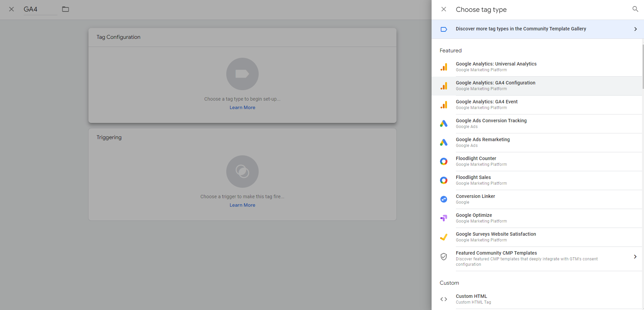
Task: Expand the Community Template Gallery row
Action: (x=538, y=29)
